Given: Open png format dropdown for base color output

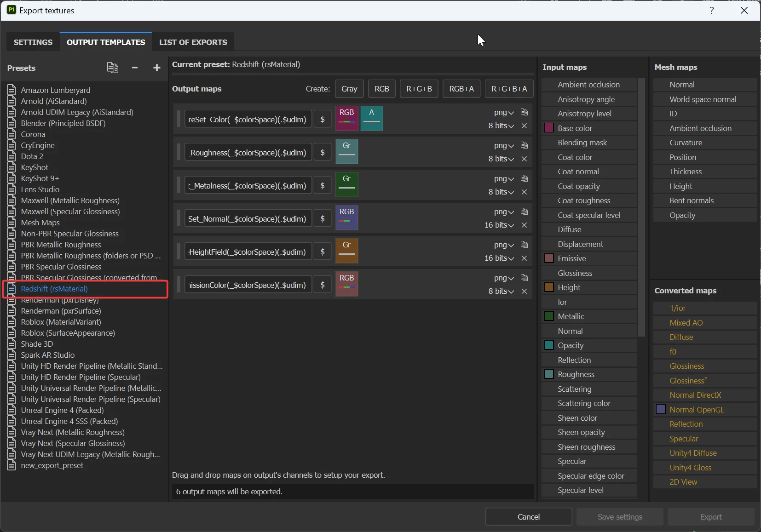Looking at the screenshot, I should click(504, 113).
